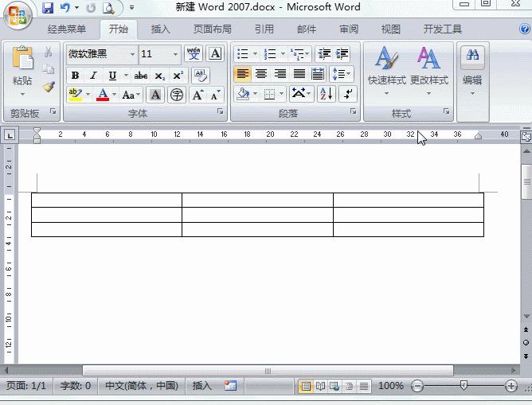The image size is (532, 405).
Task: Click the Office button logo
Action: pyautogui.click(x=18, y=15)
